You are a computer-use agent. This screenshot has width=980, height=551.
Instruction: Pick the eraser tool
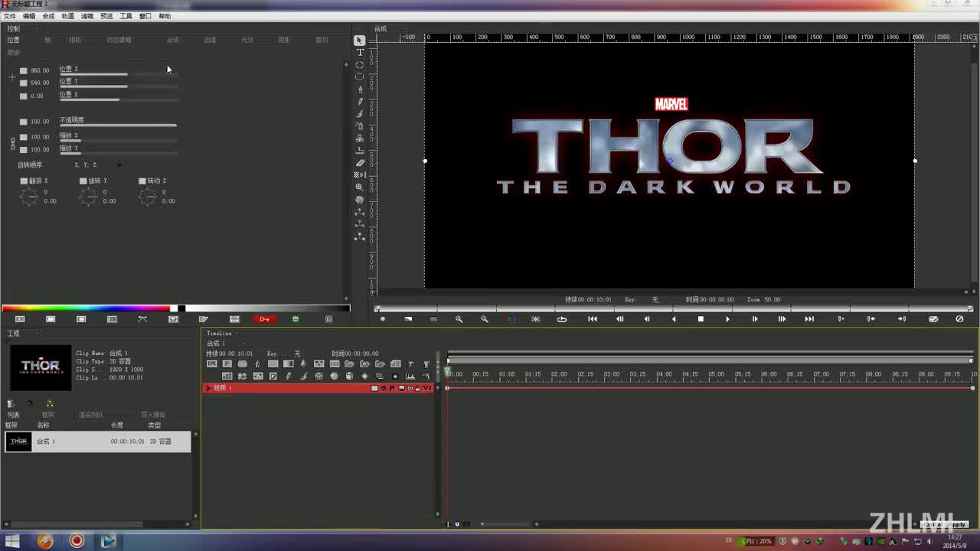point(360,163)
